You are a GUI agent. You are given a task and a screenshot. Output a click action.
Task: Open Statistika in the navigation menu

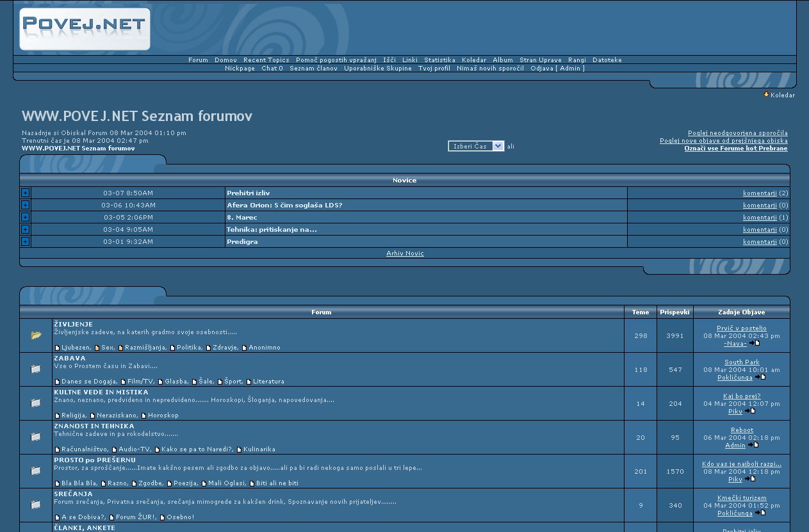[x=439, y=60]
